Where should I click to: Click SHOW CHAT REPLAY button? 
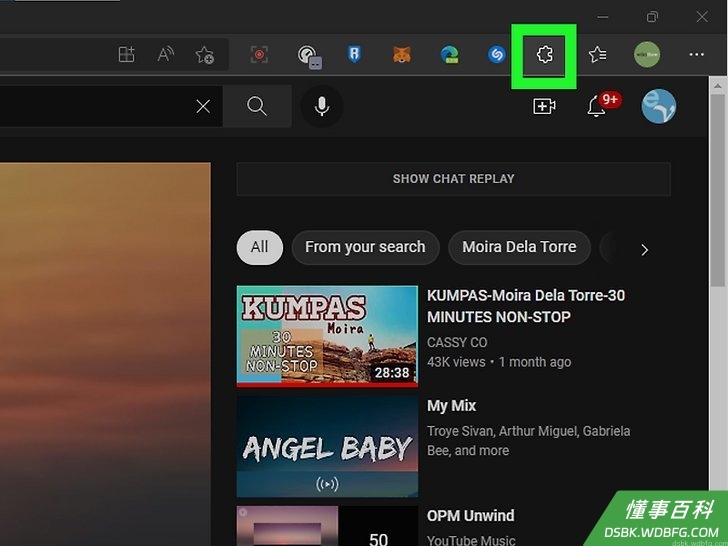(x=454, y=179)
